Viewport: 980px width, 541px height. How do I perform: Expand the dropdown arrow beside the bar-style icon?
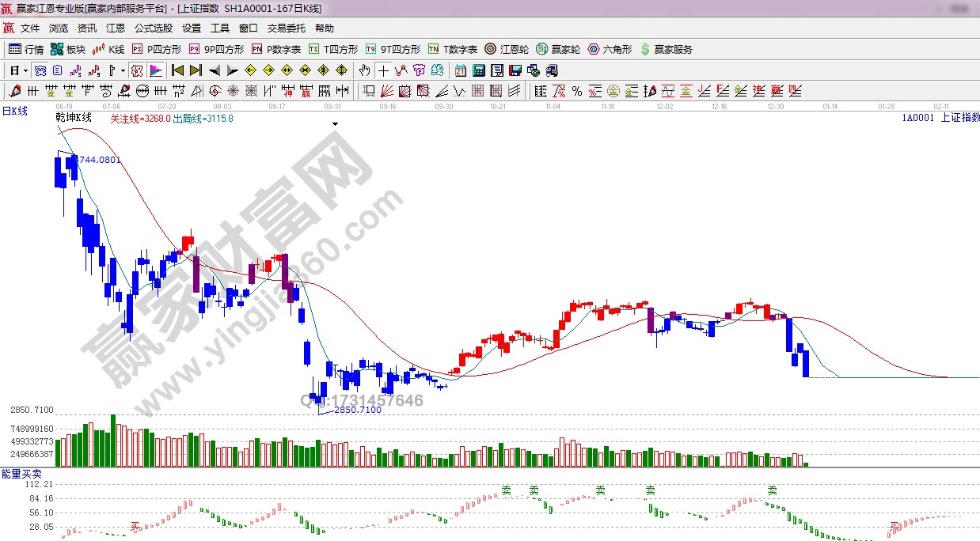coord(123,70)
